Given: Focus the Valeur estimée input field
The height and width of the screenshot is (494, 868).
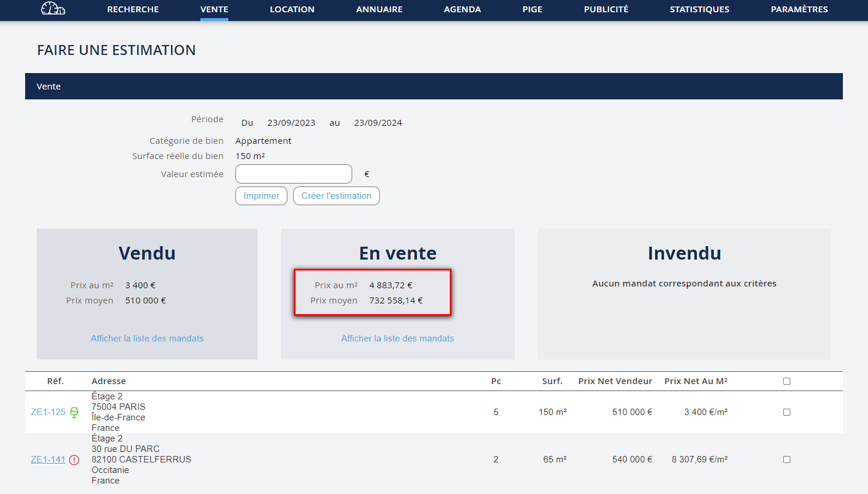Looking at the screenshot, I should click(x=293, y=174).
